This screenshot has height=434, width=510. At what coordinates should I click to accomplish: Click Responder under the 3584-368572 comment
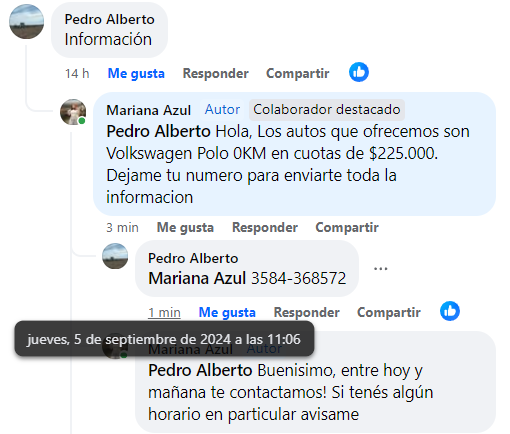point(307,312)
